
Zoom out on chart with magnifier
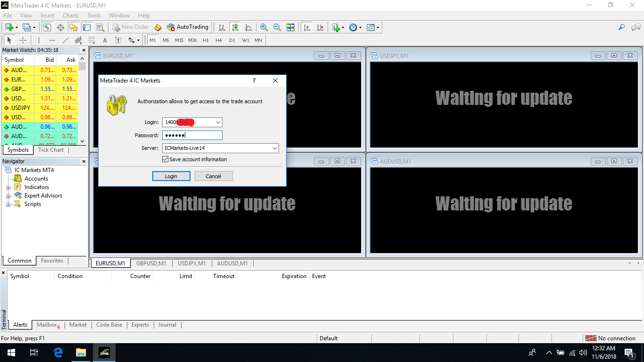277,27
